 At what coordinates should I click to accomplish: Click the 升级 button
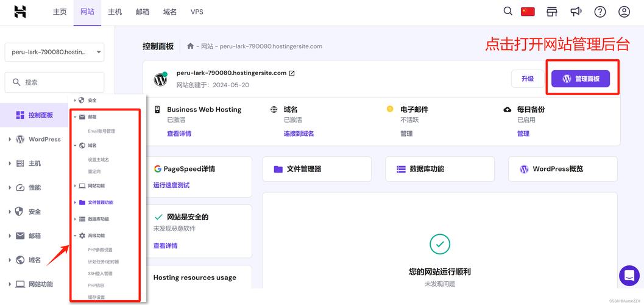coord(528,79)
